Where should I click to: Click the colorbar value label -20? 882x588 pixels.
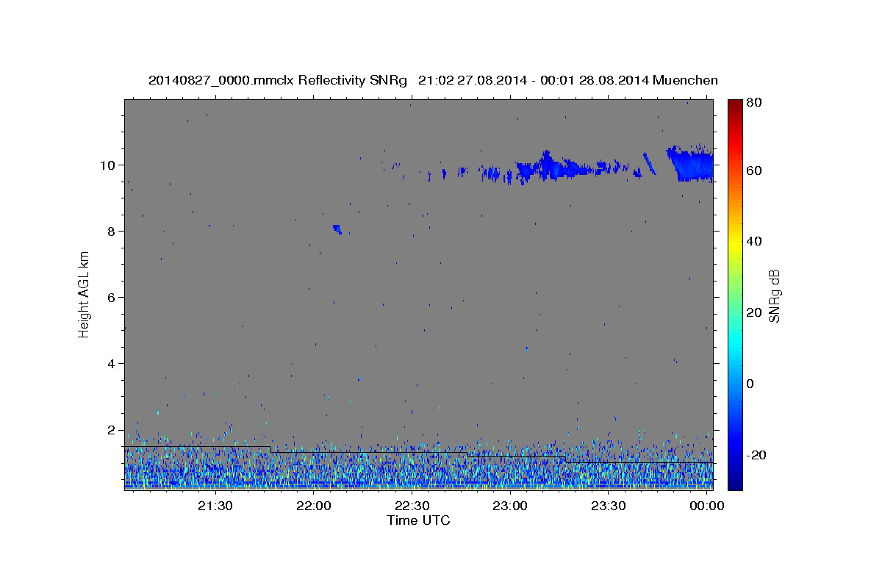(x=756, y=455)
